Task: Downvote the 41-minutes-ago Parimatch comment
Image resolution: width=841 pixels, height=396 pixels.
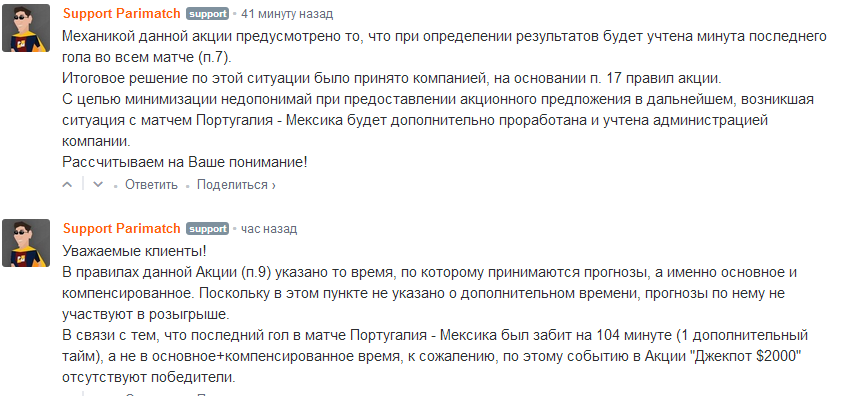Action: pyautogui.click(x=98, y=185)
